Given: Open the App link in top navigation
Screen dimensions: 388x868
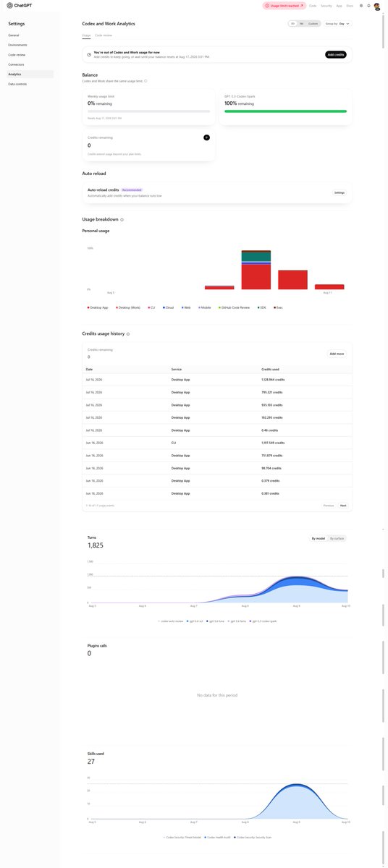Looking at the screenshot, I should [x=339, y=5].
